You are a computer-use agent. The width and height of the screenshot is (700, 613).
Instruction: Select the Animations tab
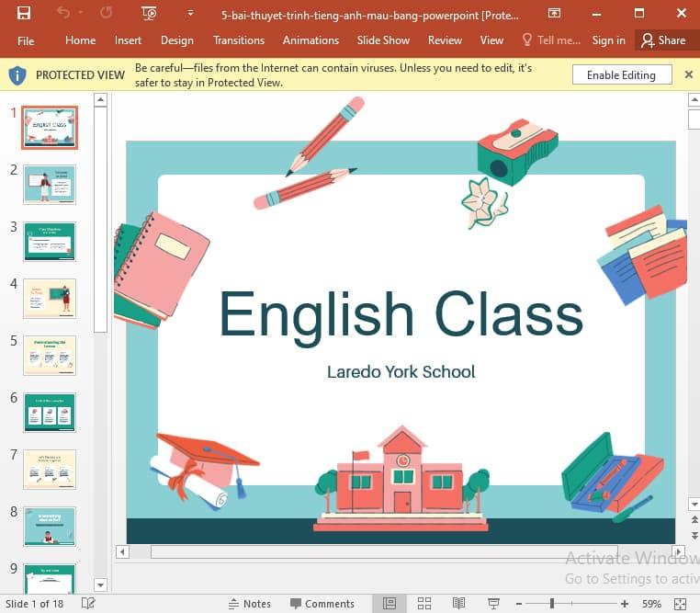tap(310, 40)
